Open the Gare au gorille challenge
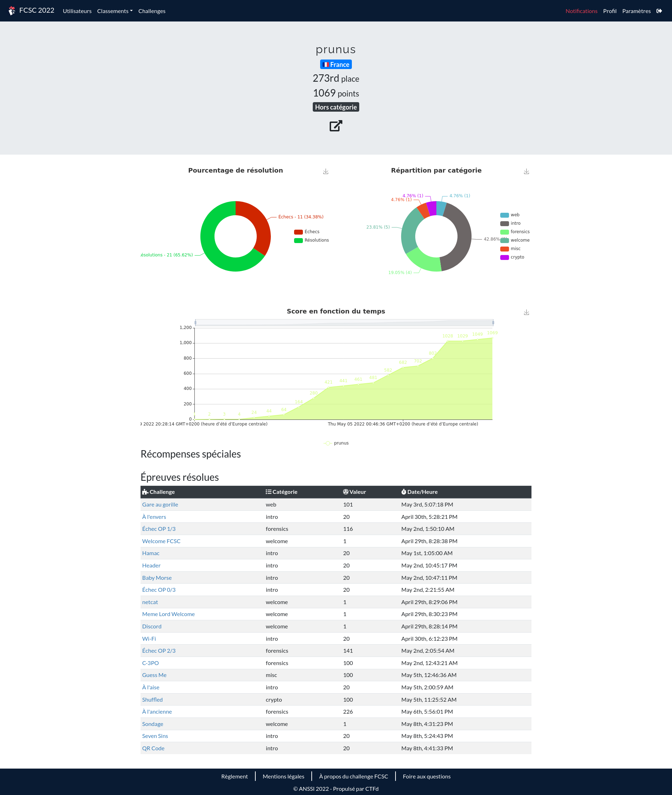 pos(160,504)
